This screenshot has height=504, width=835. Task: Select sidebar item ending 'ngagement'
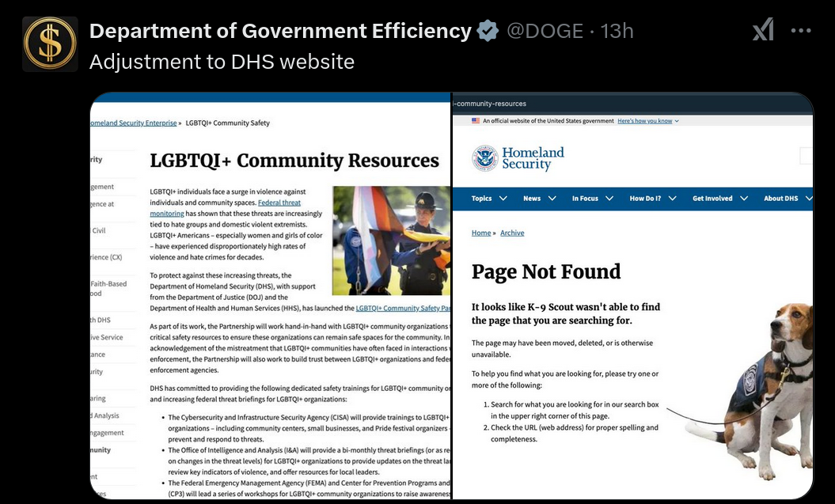[x=107, y=433]
